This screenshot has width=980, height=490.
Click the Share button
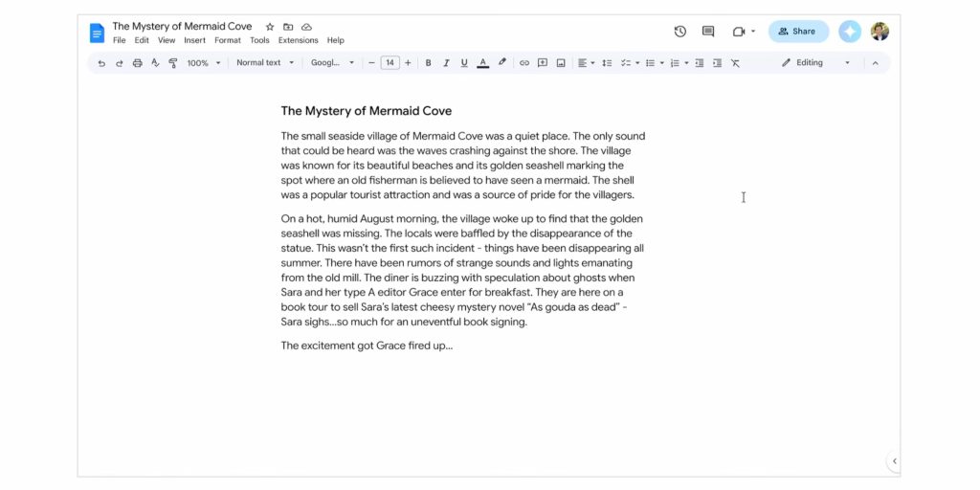(x=797, y=32)
